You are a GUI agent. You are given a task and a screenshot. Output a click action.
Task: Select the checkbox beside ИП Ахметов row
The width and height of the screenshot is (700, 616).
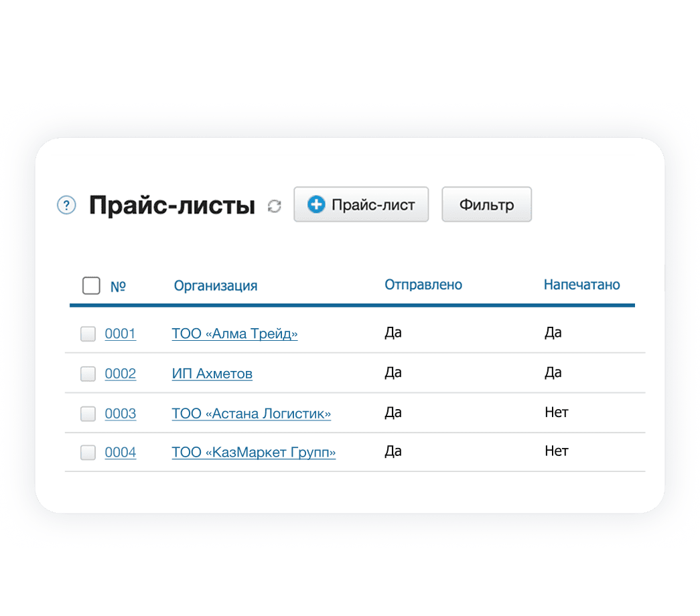click(x=87, y=374)
